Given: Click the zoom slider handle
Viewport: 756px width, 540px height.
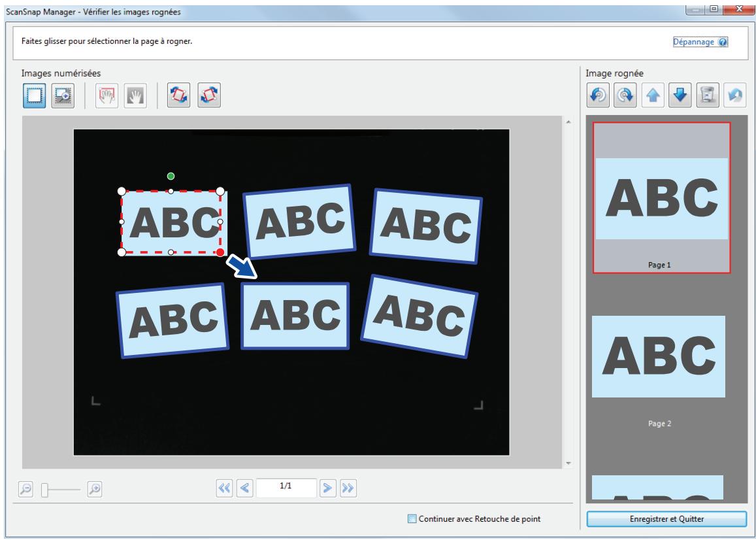Looking at the screenshot, I should click(x=44, y=489).
